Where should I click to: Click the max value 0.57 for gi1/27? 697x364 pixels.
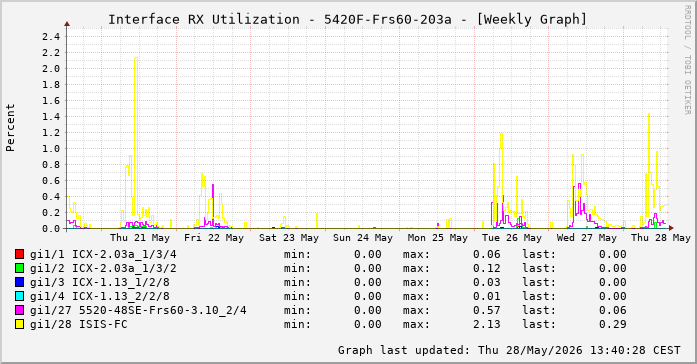(x=487, y=310)
